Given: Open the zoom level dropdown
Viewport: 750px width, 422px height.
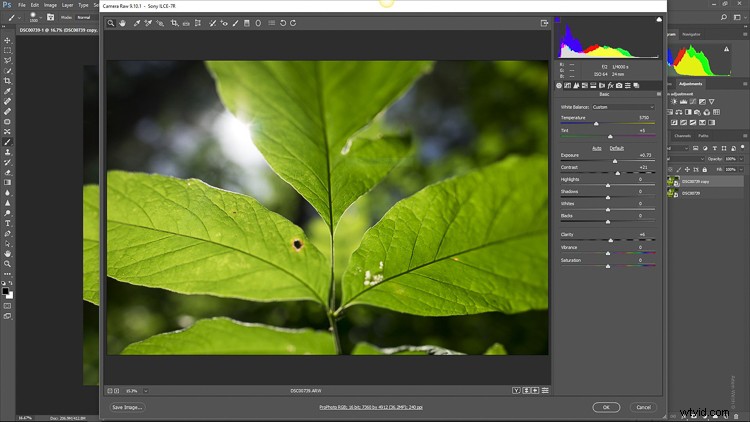Looking at the screenshot, I should coord(146,391).
